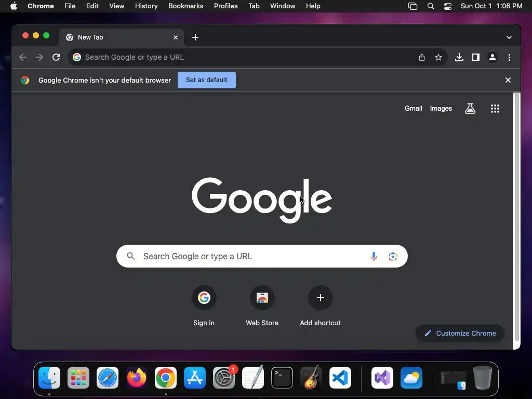Screen dimensions: 532x399
Task: Launch GarageBand from the Dock
Action: (311, 378)
